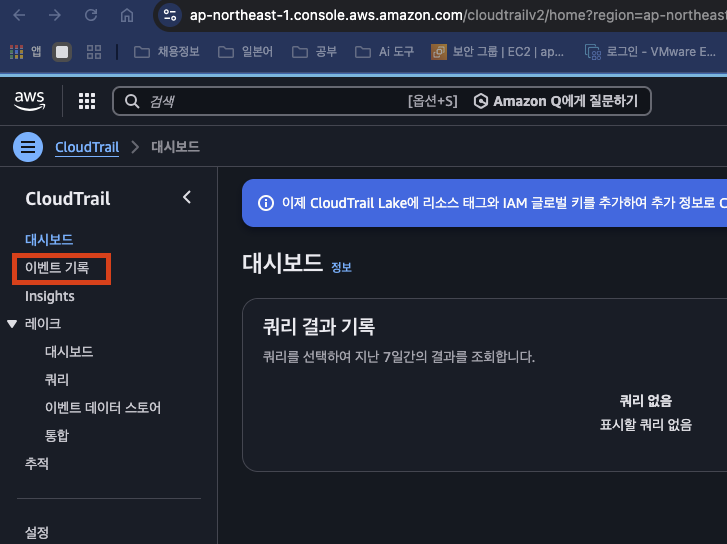The height and width of the screenshot is (544, 727).
Task: Open 이벤트 데이터 스토어 in sidebar
Action: click(x=103, y=407)
